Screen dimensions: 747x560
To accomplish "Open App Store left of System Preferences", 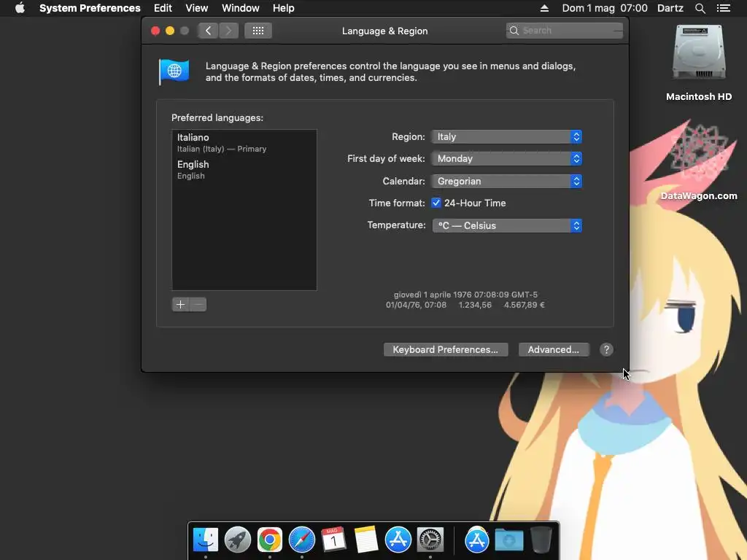I will [398, 540].
